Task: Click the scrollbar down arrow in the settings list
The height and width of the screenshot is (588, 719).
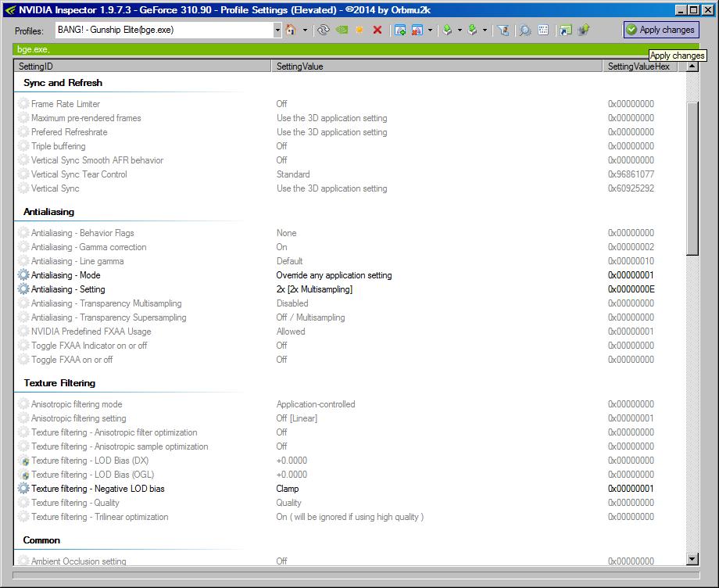Action: click(692, 559)
